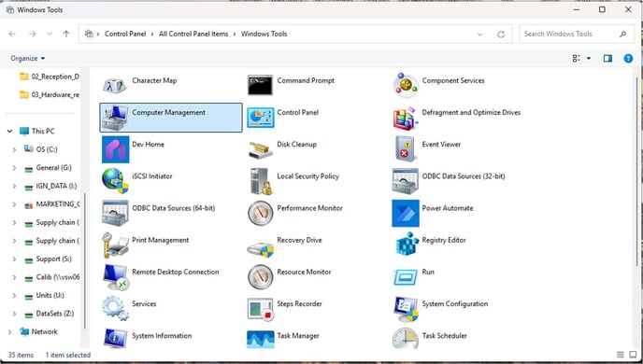This screenshot has height=364, width=643.
Task: Open the Control Panel icon
Action: (x=260, y=118)
